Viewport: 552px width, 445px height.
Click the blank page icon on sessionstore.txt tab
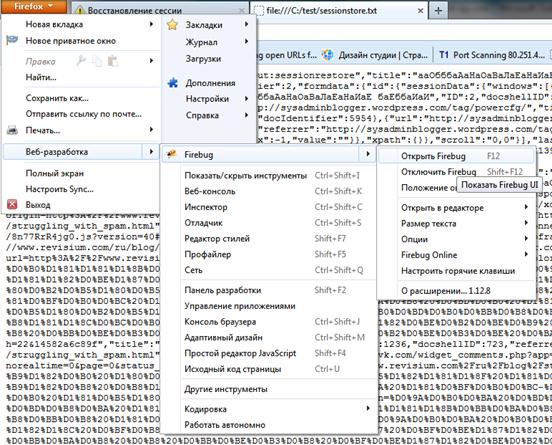[259, 11]
